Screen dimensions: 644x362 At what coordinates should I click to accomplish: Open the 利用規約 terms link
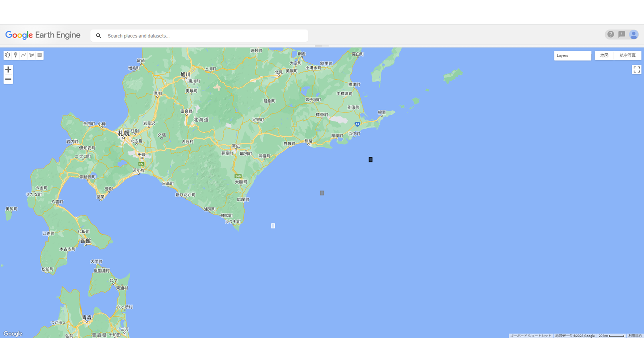635,336
